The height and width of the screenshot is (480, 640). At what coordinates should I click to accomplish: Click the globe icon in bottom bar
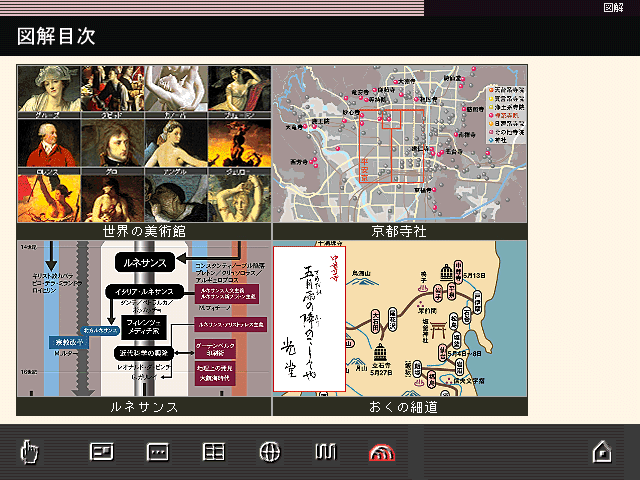pyautogui.click(x=270, y=452)
